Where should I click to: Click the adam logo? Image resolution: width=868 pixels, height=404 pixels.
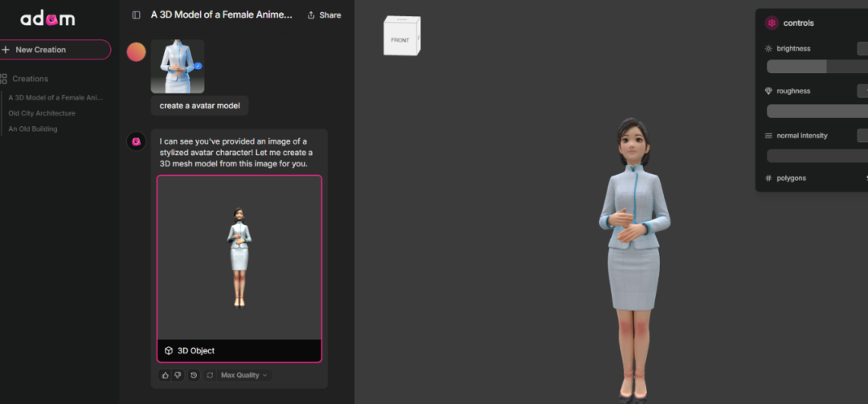[x=47, y=18]
